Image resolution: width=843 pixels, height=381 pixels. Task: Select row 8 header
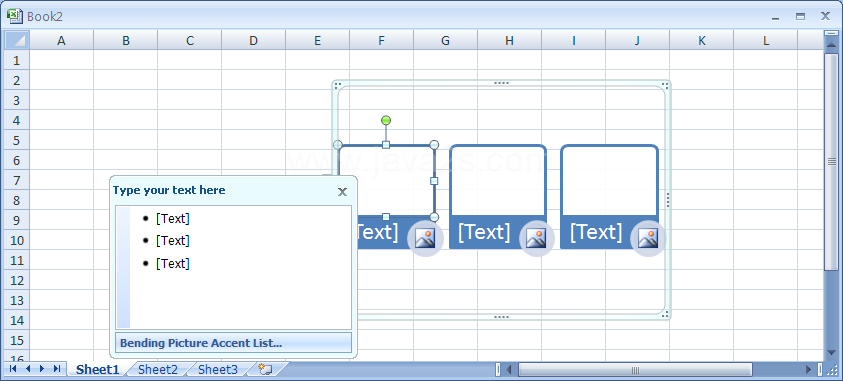(x=16, y=200)
